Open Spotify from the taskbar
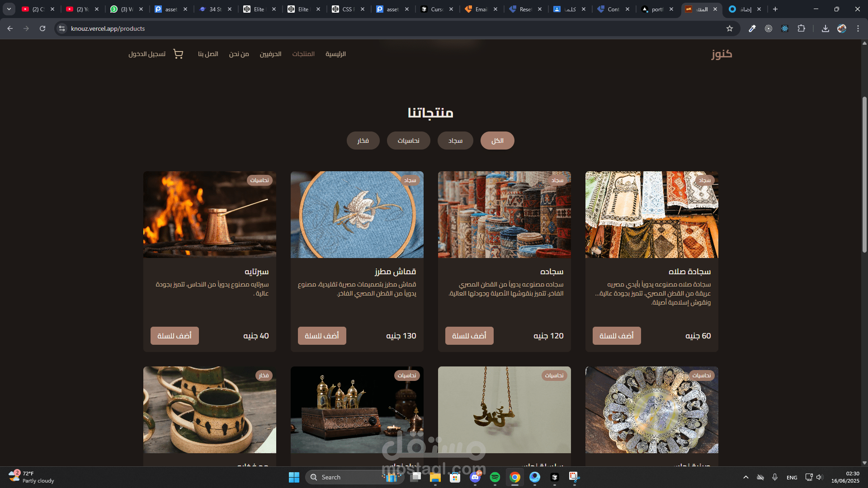868x488 pixels. pos(495,477)
